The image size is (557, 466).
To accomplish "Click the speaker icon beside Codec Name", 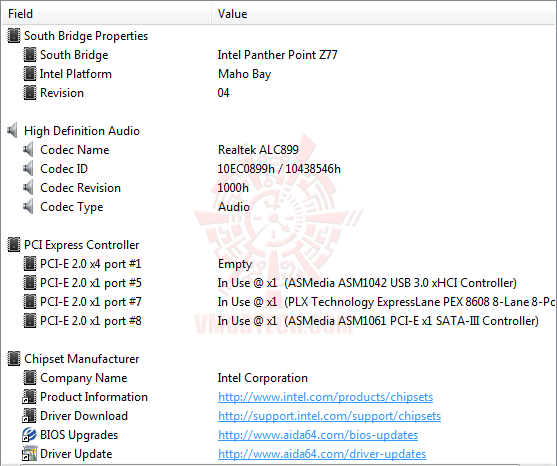I will [x=28, y=150].
